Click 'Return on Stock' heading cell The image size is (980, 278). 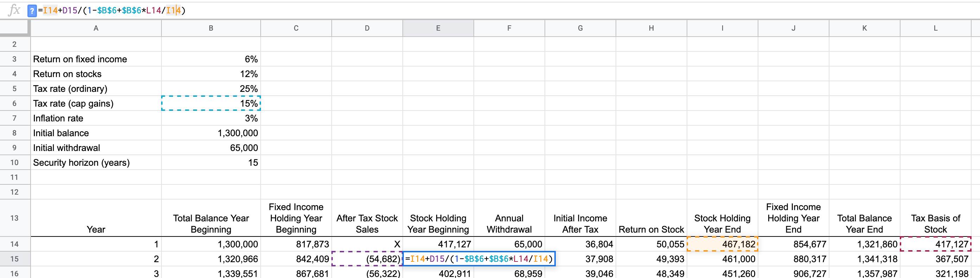tap(651, 218)
